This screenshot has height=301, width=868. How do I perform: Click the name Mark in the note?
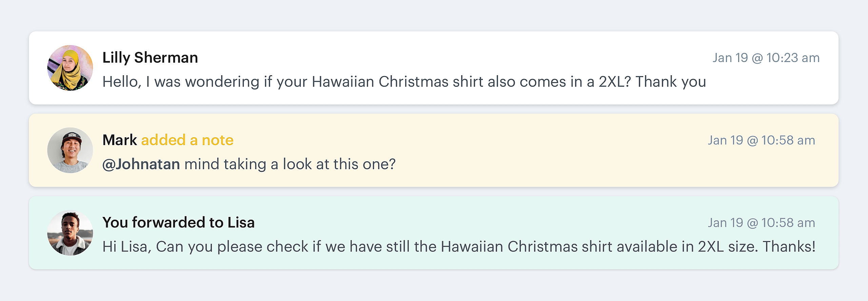click(119, 140)
